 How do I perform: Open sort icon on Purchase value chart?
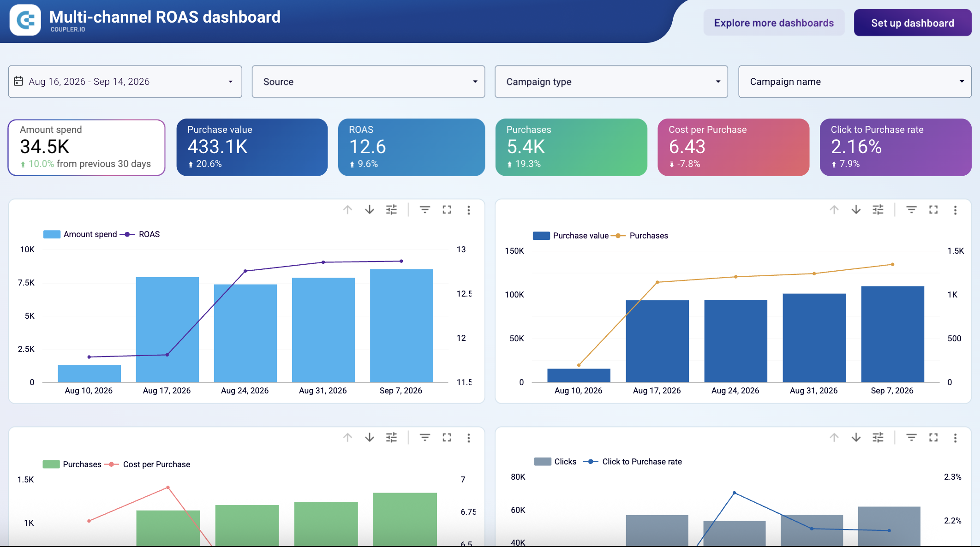pyautogui.click(x=911, y=210)
